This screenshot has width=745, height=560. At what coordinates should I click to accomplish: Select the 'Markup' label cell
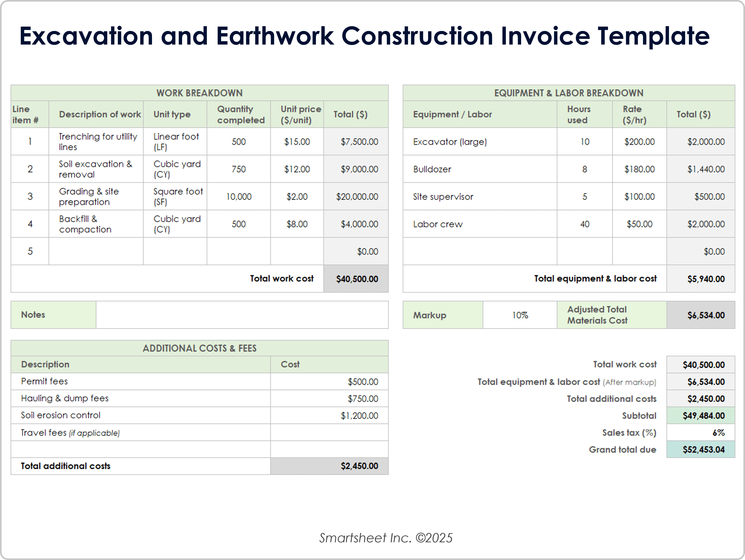(x=443, y=315)
